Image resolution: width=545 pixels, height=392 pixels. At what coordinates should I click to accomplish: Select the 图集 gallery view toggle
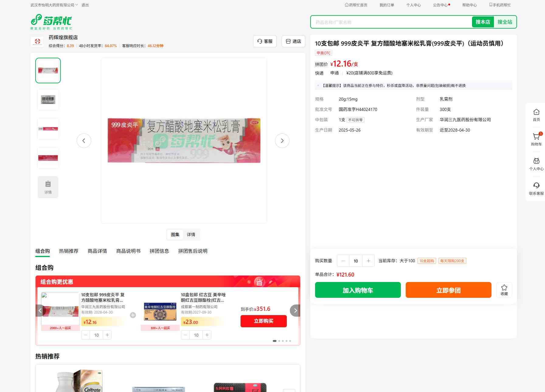tap(175, 235)
